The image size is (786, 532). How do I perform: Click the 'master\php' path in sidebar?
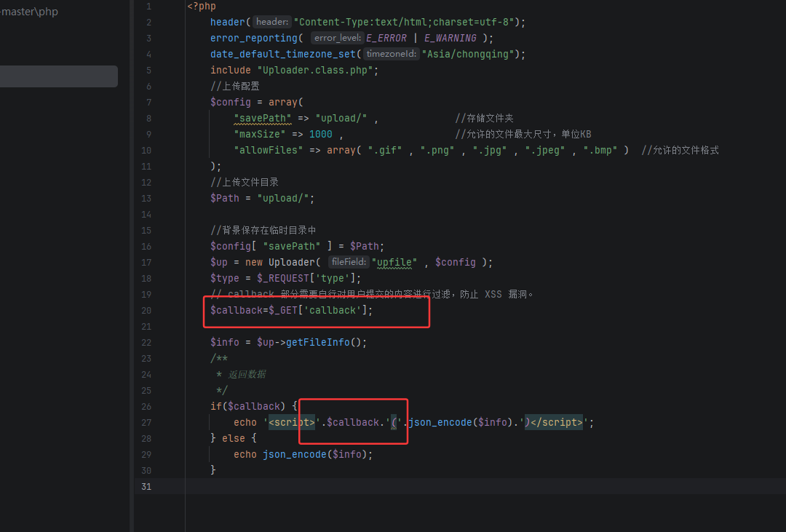point(30,12)
